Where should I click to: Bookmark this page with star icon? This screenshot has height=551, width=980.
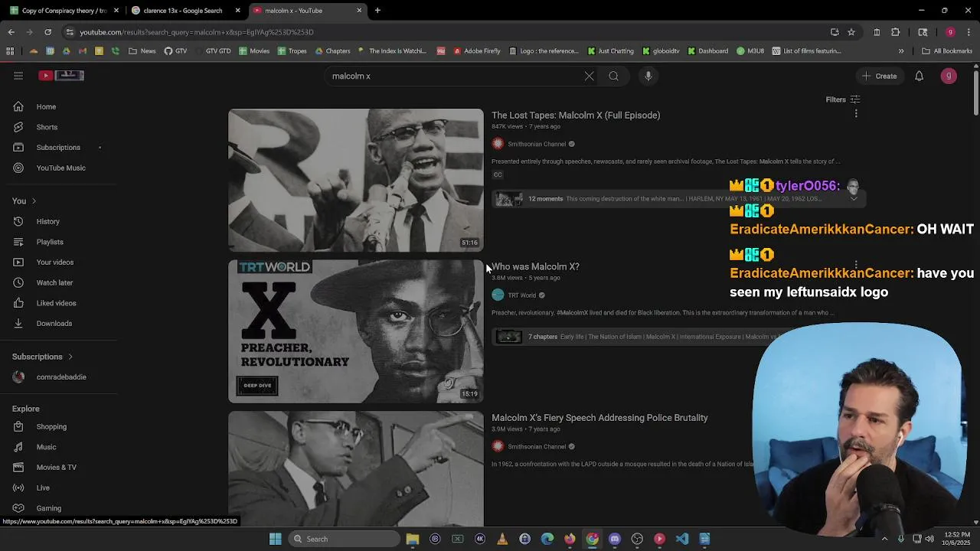(851, 32)
